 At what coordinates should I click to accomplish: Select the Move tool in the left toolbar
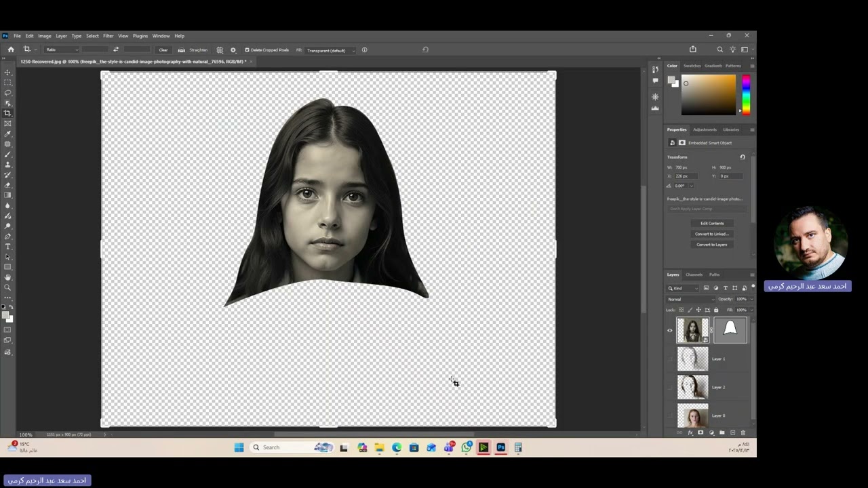[8, 73]
